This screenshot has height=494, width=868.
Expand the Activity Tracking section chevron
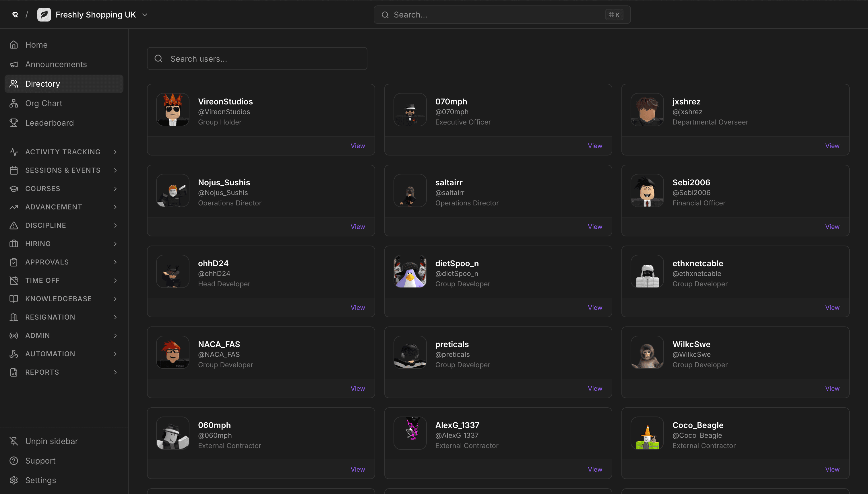tap(115, 152)
